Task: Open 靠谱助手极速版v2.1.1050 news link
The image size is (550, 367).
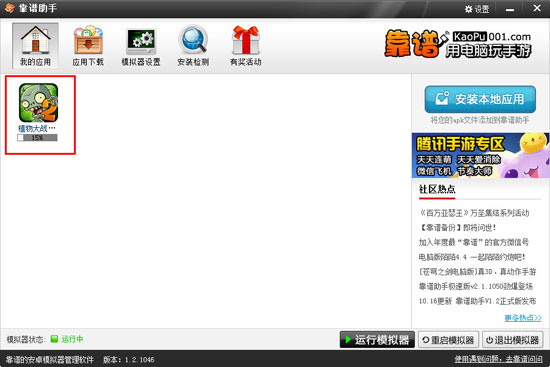Action: coord(476,286)
